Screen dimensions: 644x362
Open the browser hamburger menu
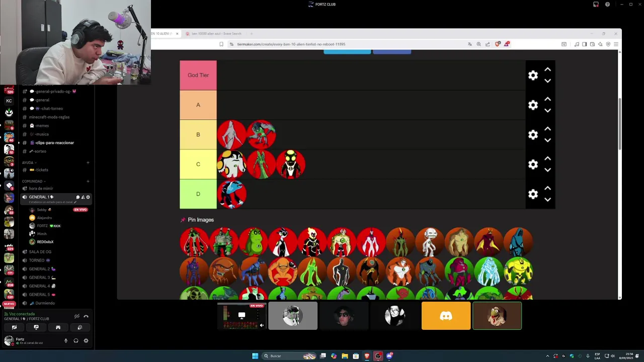(616, 44)
